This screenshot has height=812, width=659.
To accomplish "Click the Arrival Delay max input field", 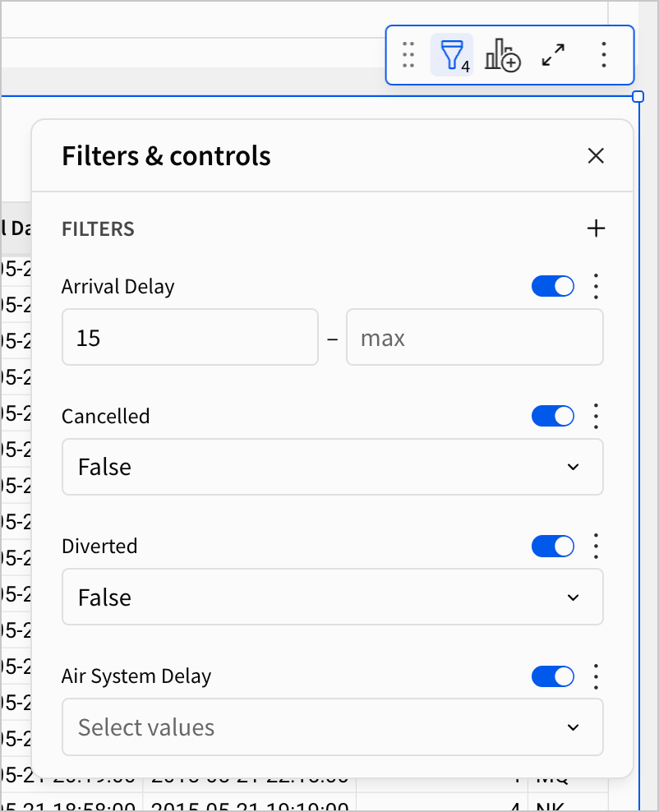I will (474, 337).
